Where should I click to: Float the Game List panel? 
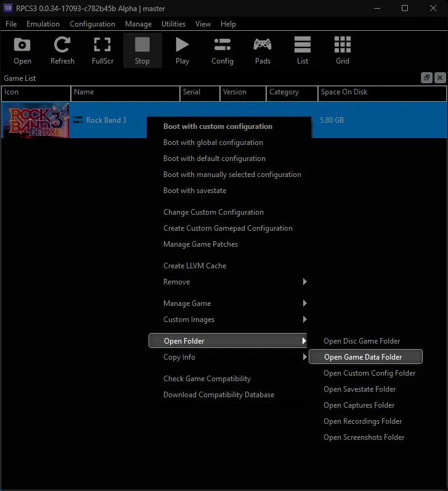pyautogui.click(x=426, y=78)
